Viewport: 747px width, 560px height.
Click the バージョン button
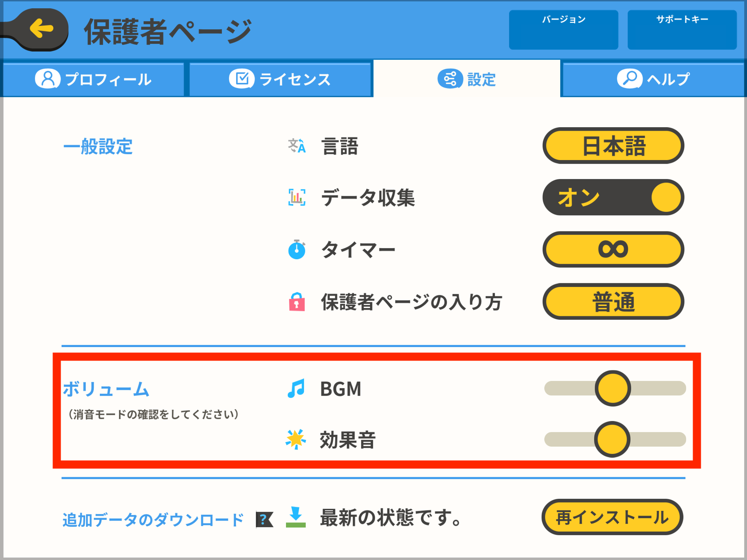pos(564,30)
